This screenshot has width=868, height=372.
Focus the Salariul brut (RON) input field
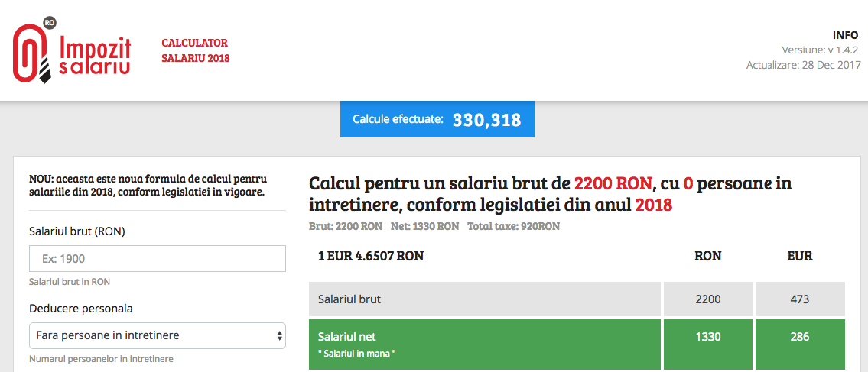pyautogui.click(x=158, y=259)
